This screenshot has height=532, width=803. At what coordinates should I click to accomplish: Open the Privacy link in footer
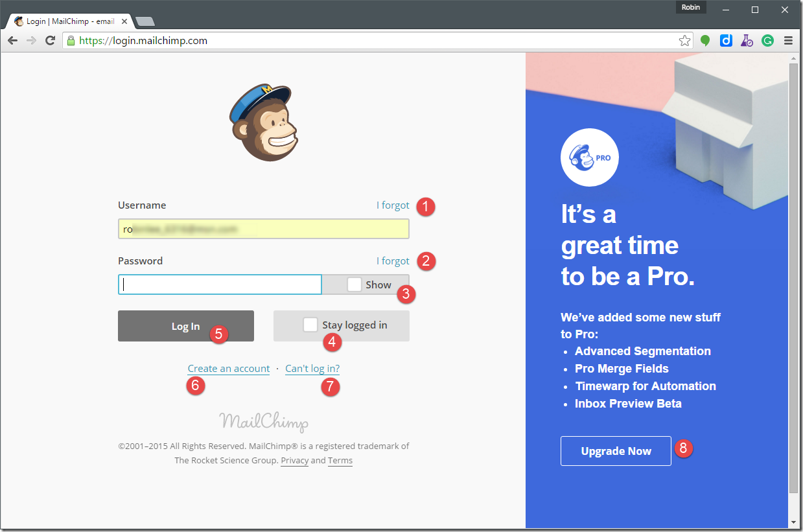pyautogui.click(x=295, y=461)
